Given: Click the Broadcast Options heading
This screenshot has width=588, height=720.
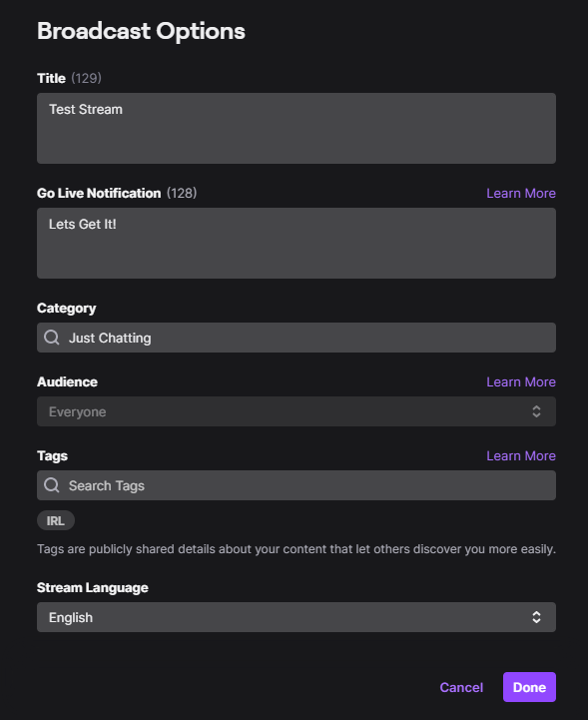Looking at the screenshot, I should pyautogui.click(x=141, y=31).
